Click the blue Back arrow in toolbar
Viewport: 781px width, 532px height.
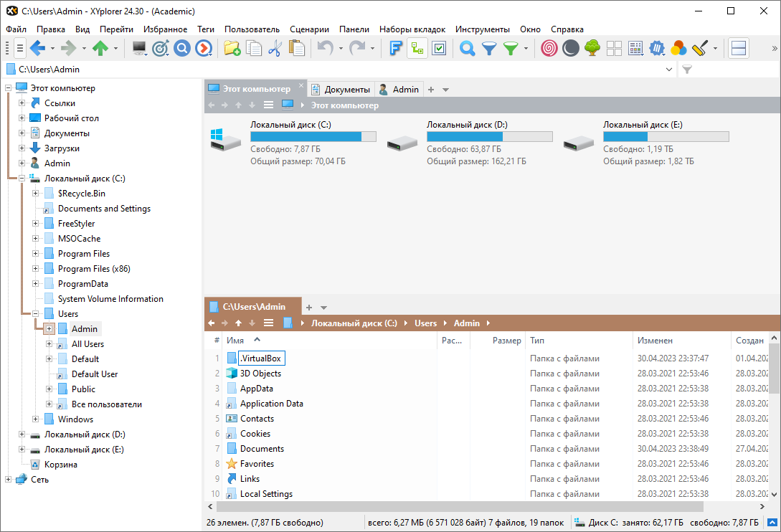[37, 49]
